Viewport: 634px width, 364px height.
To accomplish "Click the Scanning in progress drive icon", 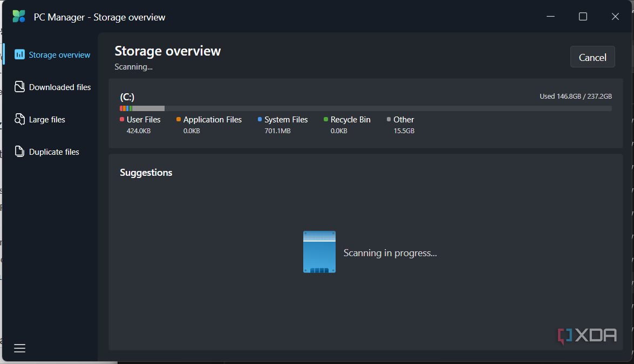I will [319, 252].
